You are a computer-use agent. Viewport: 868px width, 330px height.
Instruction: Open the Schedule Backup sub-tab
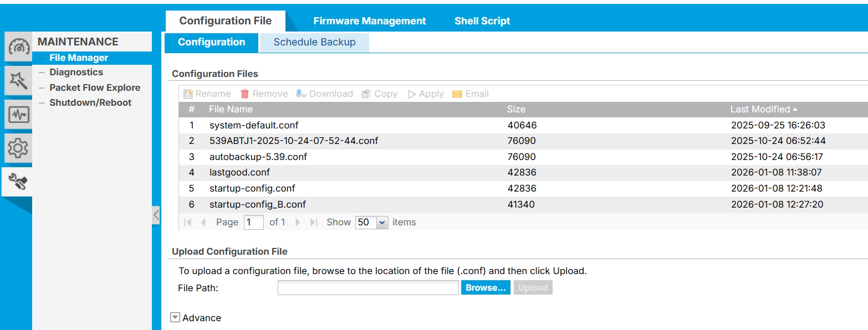[x=314, y=42]
